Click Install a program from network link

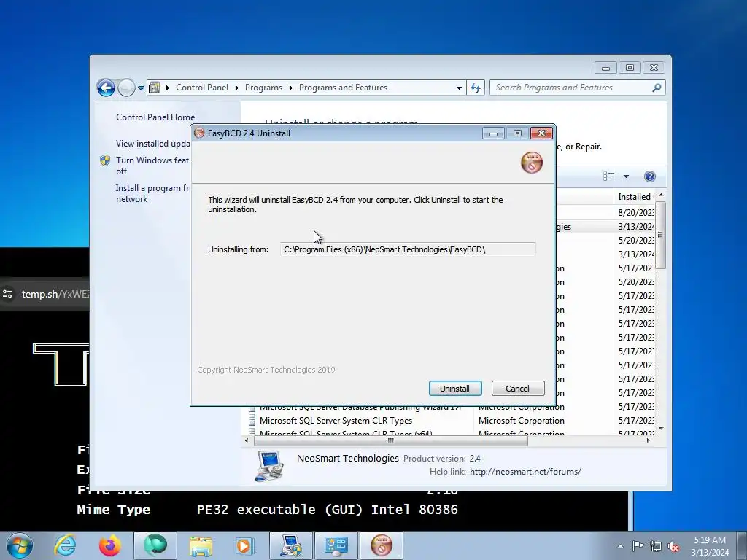point(152,193)
